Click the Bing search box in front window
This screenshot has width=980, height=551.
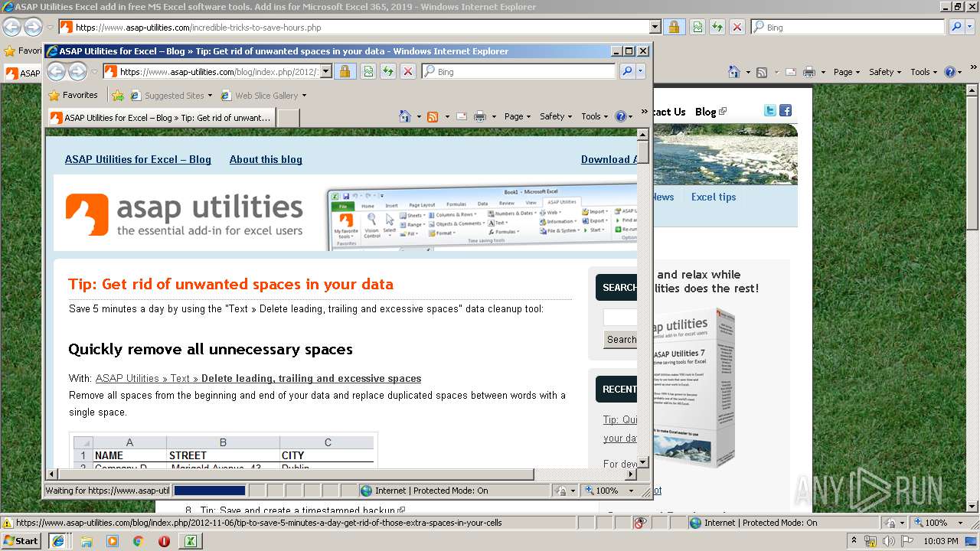coord(518,71)
